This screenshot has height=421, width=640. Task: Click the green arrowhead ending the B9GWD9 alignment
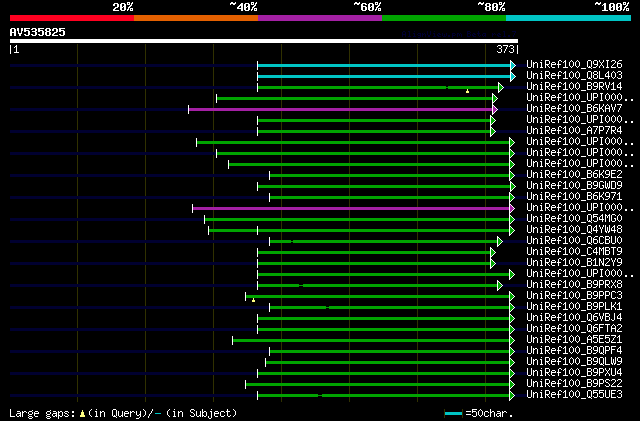coord(512,187)
